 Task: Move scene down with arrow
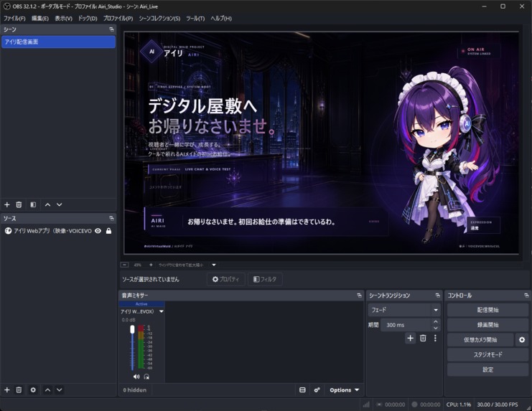[x=60, y=204]
